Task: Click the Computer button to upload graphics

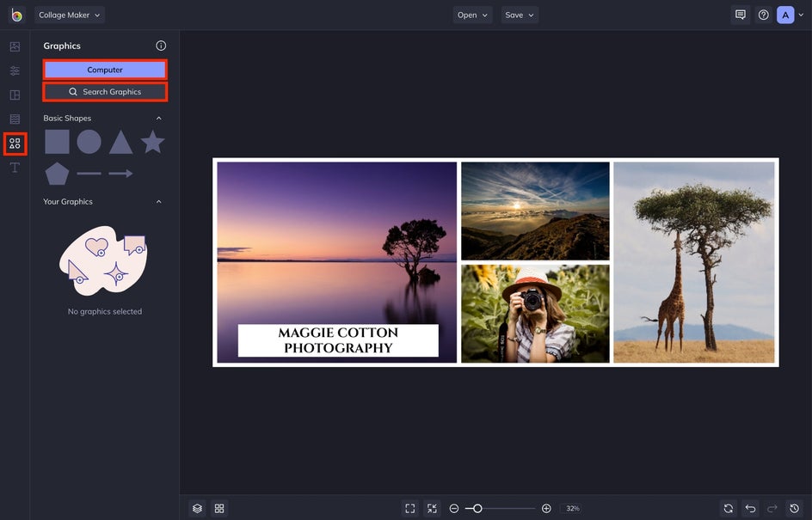Action: [104, 69]
